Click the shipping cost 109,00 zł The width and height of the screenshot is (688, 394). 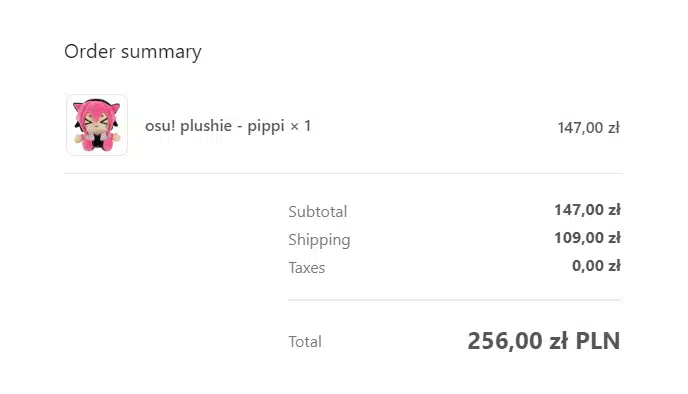[x=587, y=238]
